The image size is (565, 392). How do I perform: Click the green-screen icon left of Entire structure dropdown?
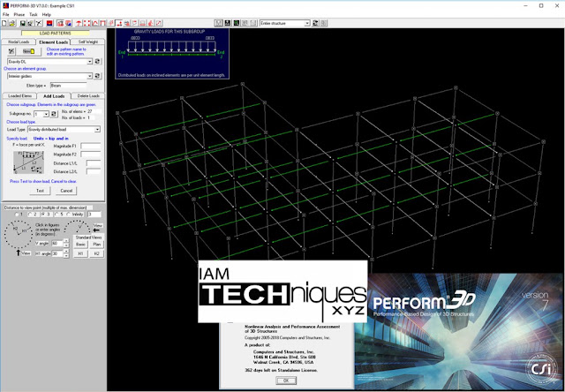tap(236, 23)
